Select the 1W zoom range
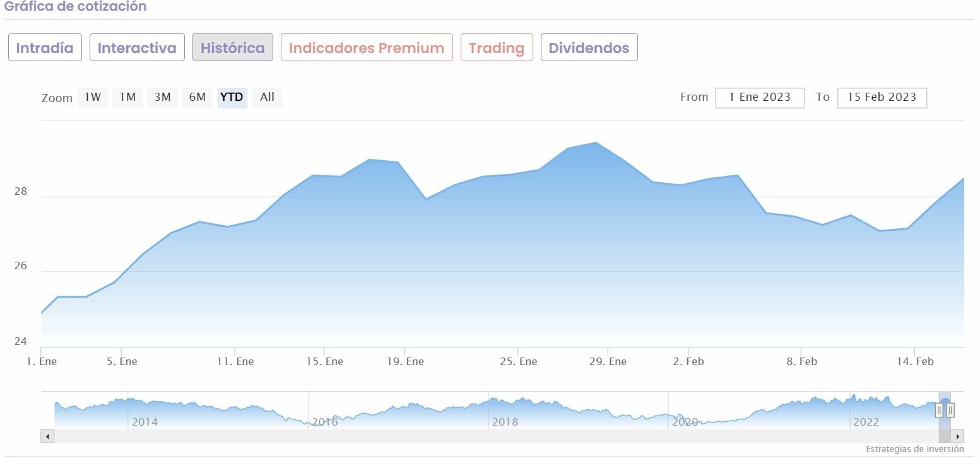Image resolution: width=980 pixels, height=466 pixels. tap(93, 98)
